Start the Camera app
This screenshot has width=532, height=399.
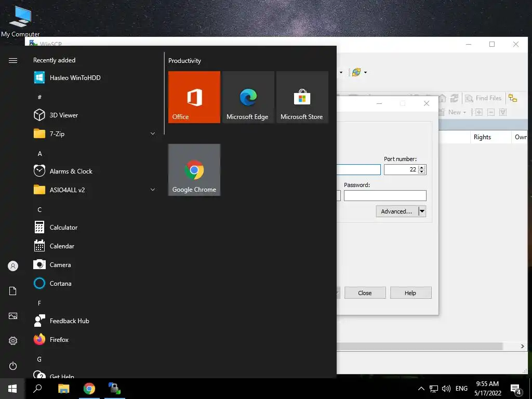[95, 264]
